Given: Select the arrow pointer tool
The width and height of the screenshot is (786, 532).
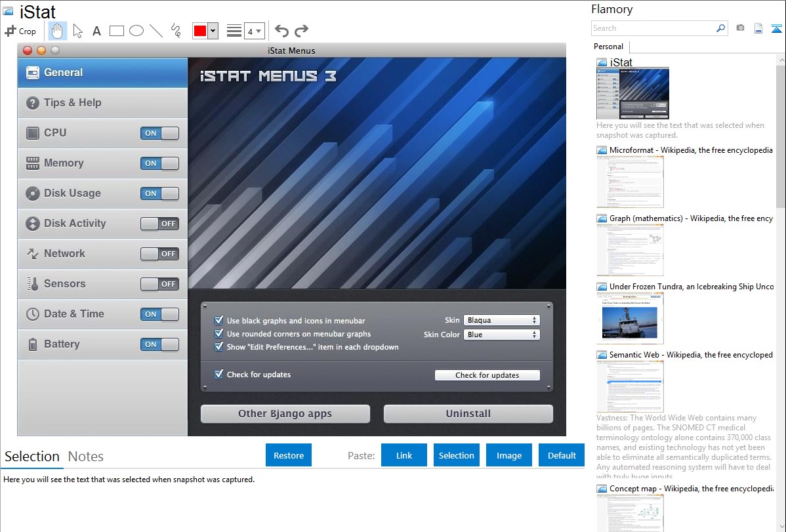Looking at the screenshot, I should pyautogui.click(x=77, y=31).
